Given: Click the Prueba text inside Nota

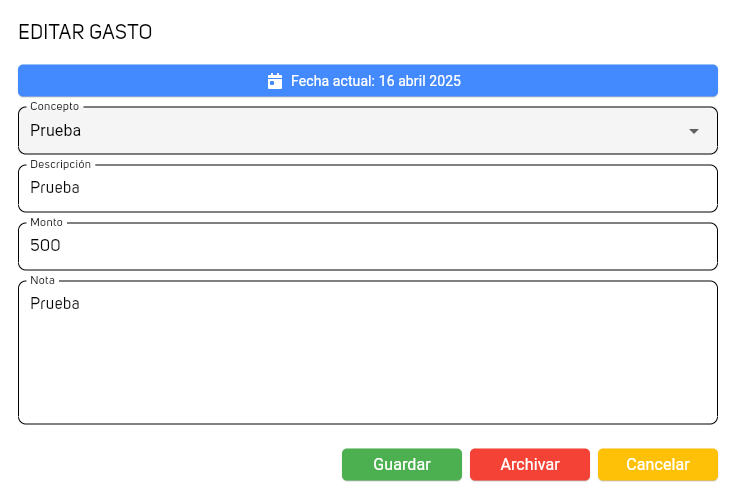Looking at the screenshot, I should pos(55,304).
